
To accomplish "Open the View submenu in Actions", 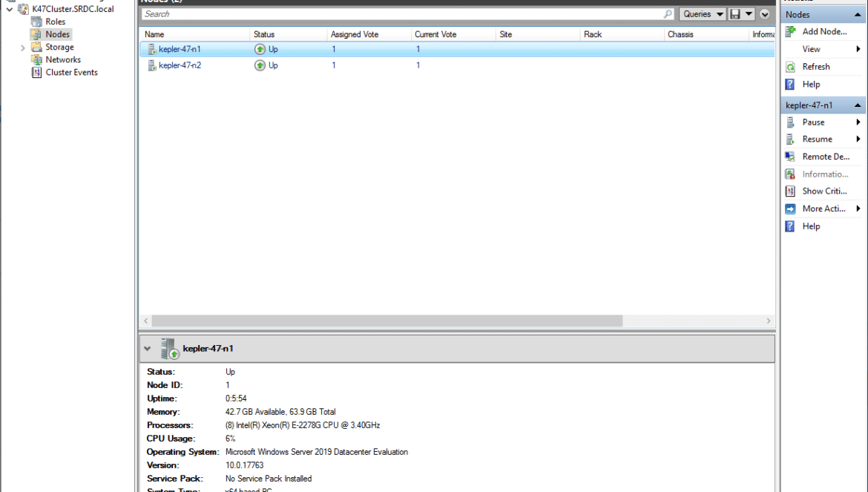I will (x=823, y=49).
